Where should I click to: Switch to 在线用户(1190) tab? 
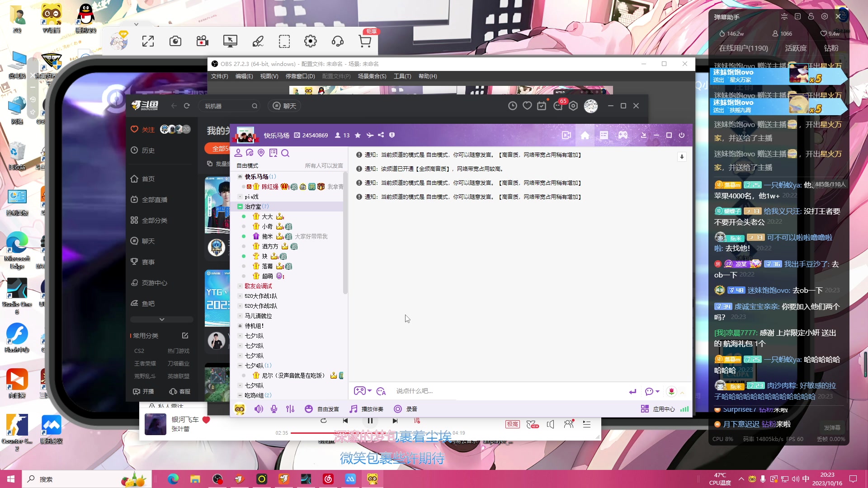743,48
